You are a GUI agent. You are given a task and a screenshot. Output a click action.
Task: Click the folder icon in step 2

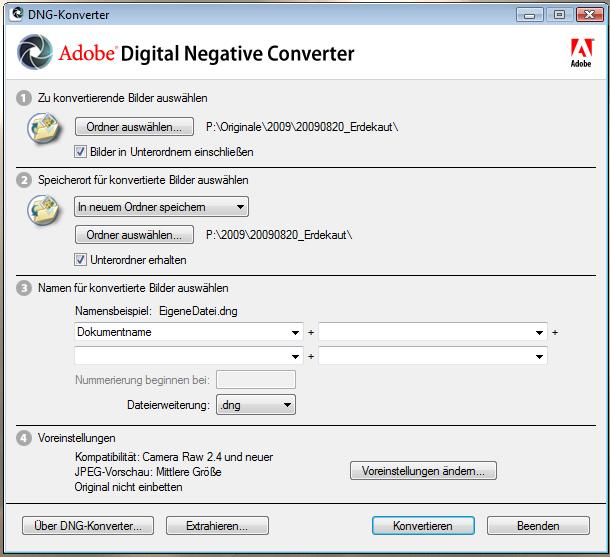coord(44,210)
